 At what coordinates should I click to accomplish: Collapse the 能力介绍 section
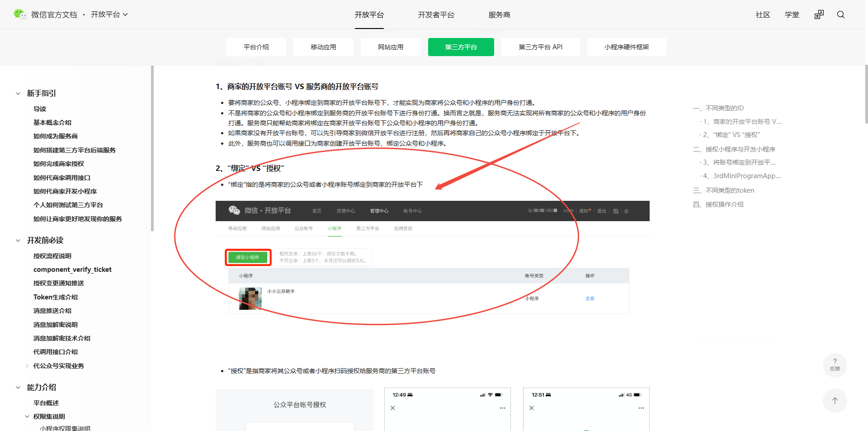[x=18, y=388]
